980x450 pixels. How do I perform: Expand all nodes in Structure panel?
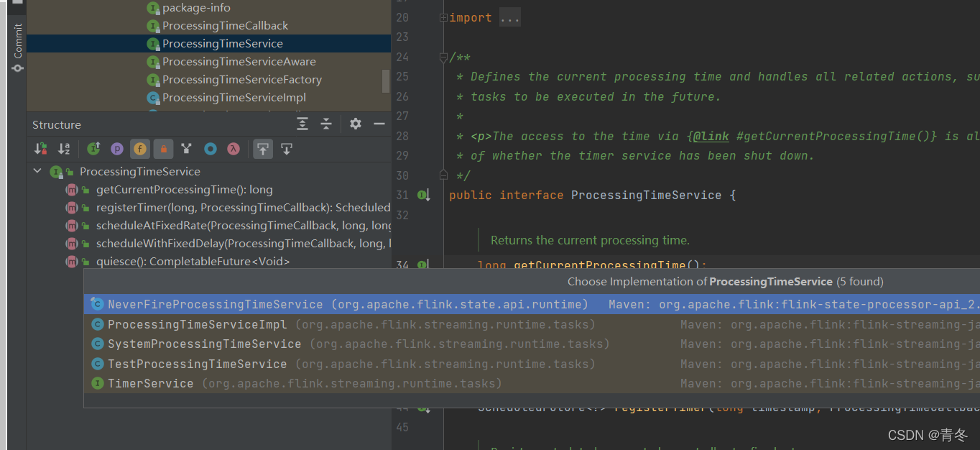tap(302, 124)
